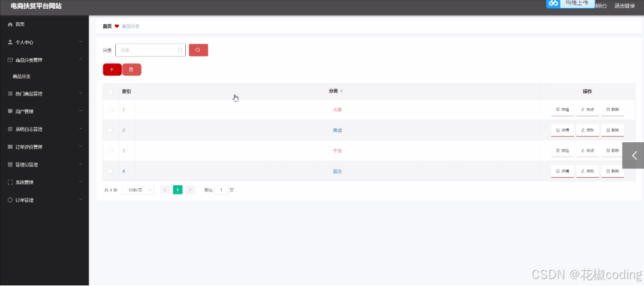644x286 pixels.
Task: Open 详情 for the 菌类 row
Action: click(562, 171)
